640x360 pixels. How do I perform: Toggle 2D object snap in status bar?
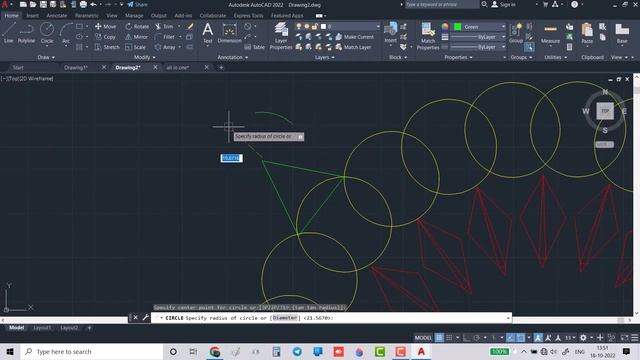520,338
